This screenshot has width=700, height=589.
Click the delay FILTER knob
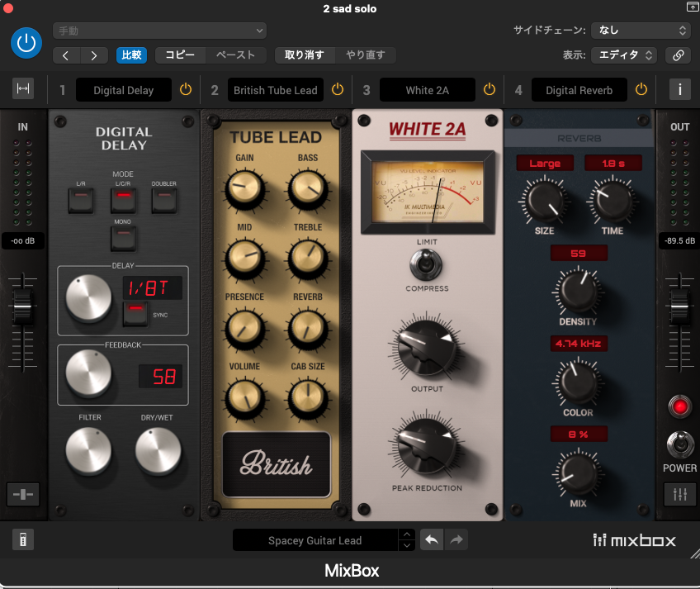pos(88,450)
